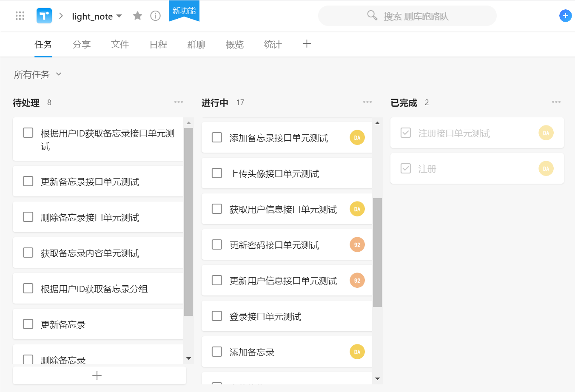Image resolution: width=575 pixels, height=392 pixels.
Task: Click the 进行中 column title
Action: click(x=215, y=102)
